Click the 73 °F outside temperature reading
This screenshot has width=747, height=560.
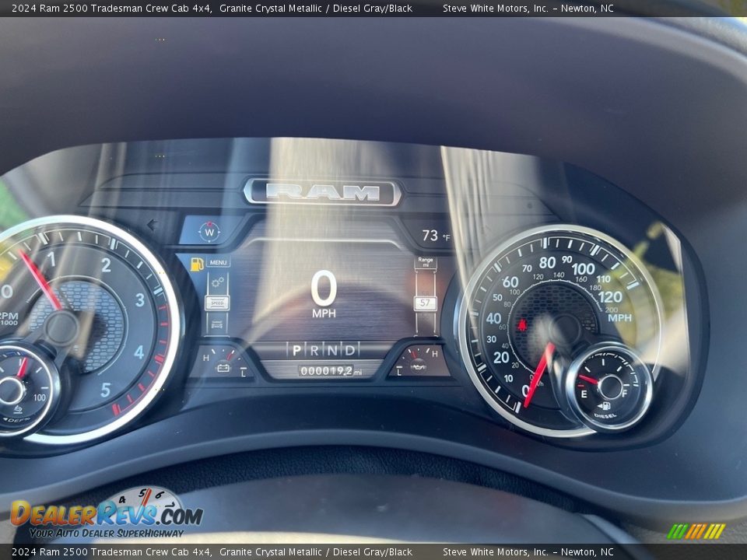click(x=436, y=235)
